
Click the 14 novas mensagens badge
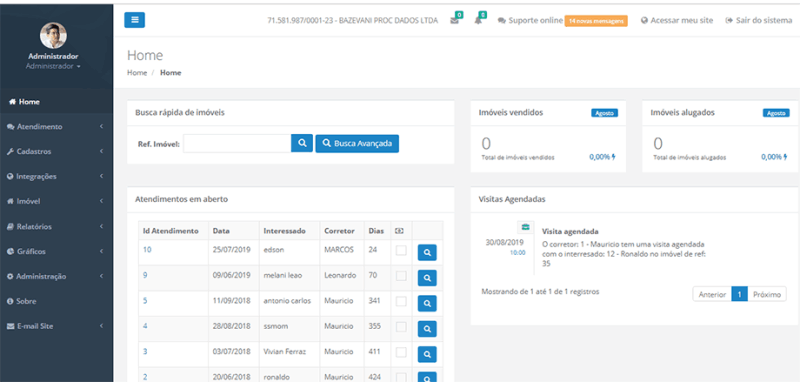tap(596, 21)
